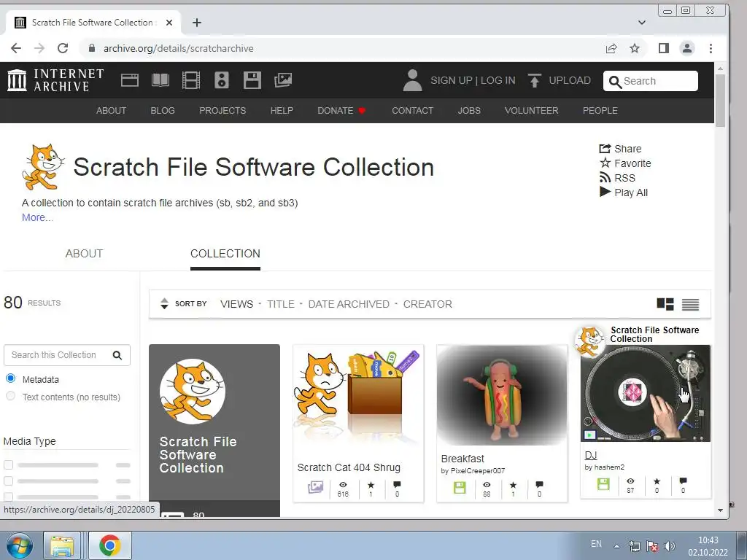Check the second Media Type checkbox
This screenshot has height=560, width=747.
[x=8, y=481]
